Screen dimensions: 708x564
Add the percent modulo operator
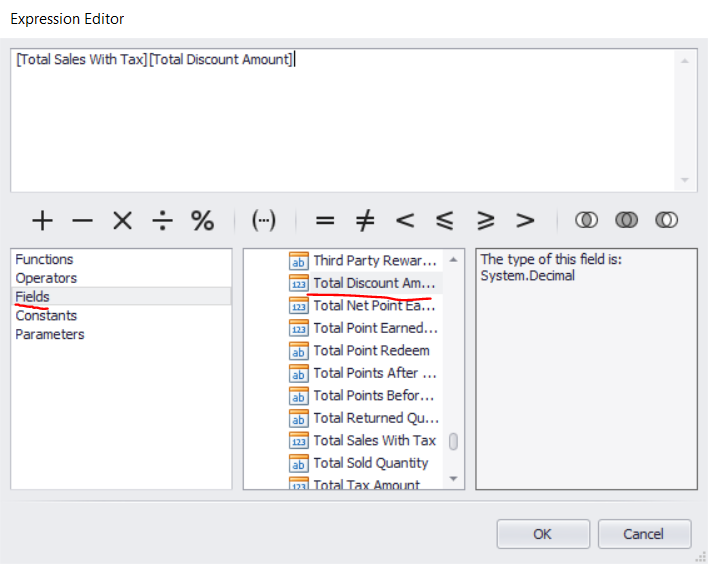(x=202, y=221)
